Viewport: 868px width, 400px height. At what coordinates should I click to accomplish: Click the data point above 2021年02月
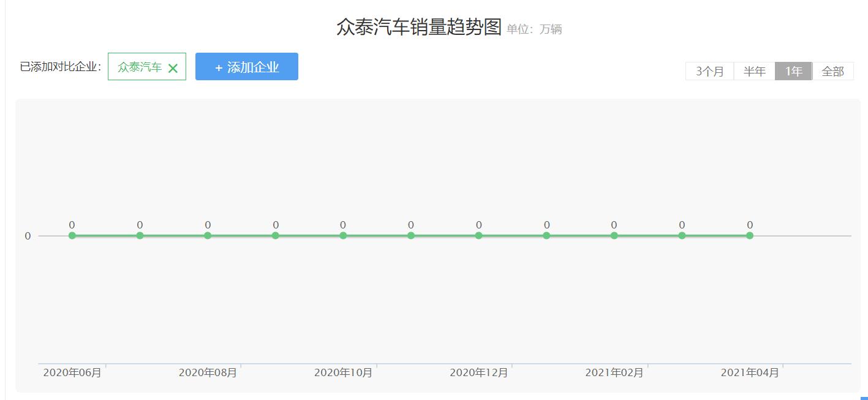pyautogui.click(x=614, y=235)
